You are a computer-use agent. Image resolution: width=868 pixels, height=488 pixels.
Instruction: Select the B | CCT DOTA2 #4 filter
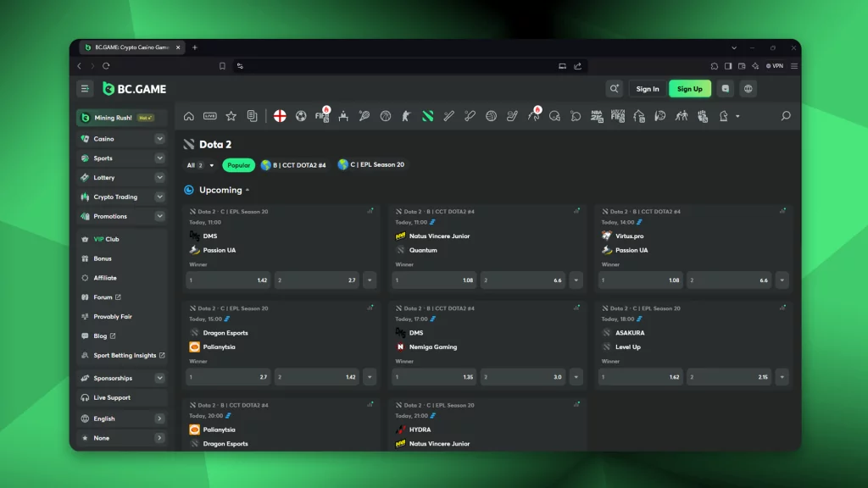tap(294, 165)
